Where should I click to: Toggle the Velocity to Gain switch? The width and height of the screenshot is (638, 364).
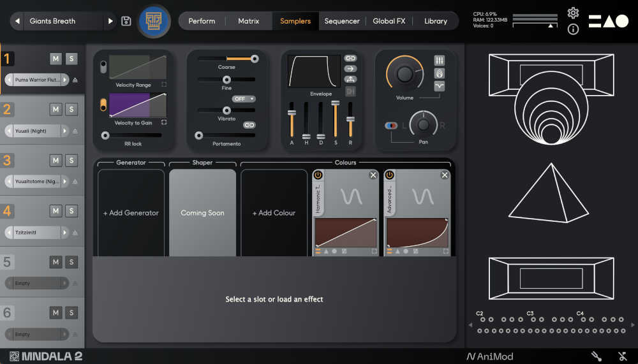103,105
